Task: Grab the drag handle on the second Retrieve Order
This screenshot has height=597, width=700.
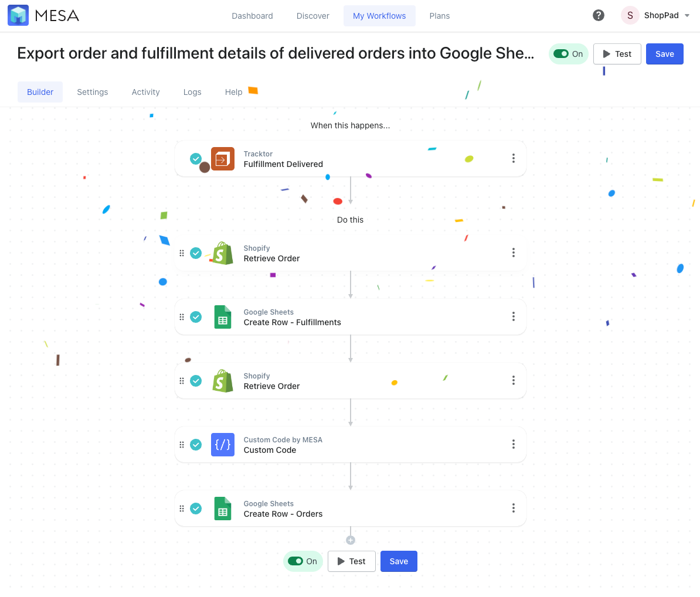Action: (182, 381)
